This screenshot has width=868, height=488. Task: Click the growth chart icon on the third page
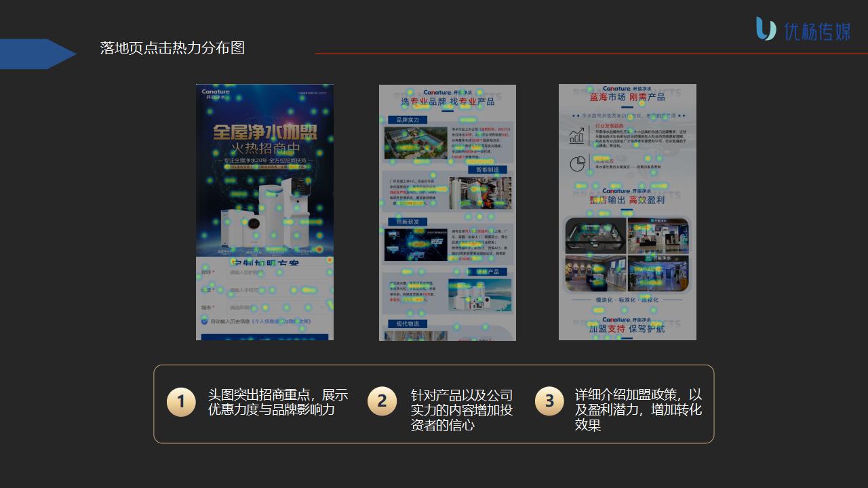(x=577, y=136)
